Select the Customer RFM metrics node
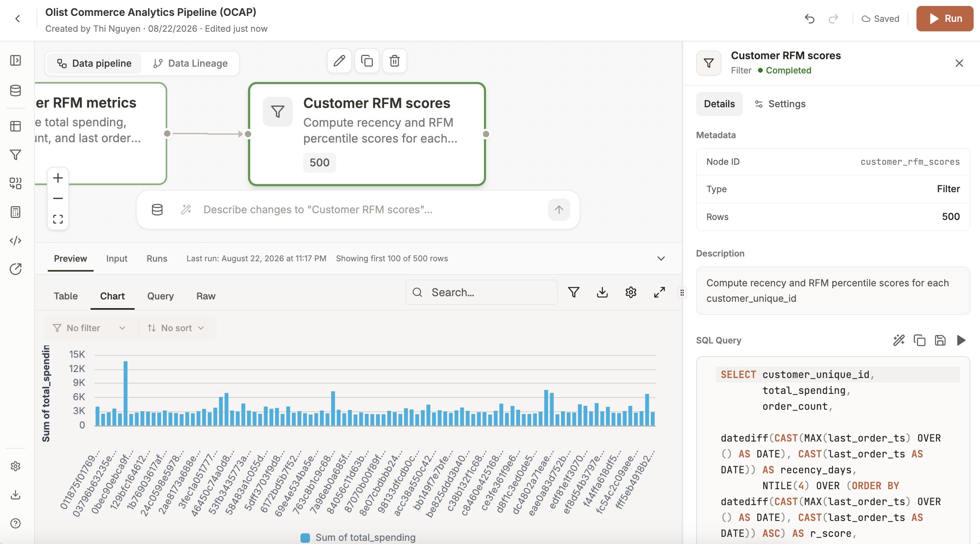The height and width of the screenshot is (544, 980). pos(100,134)
